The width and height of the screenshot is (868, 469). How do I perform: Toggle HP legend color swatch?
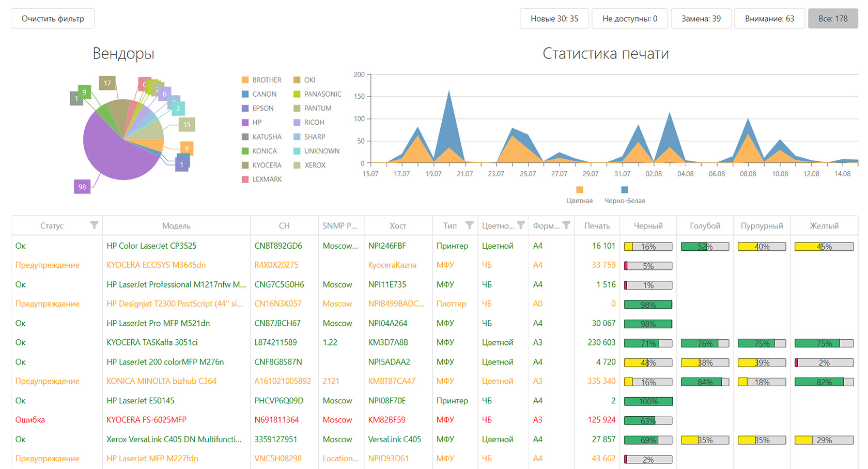point(245,123)
